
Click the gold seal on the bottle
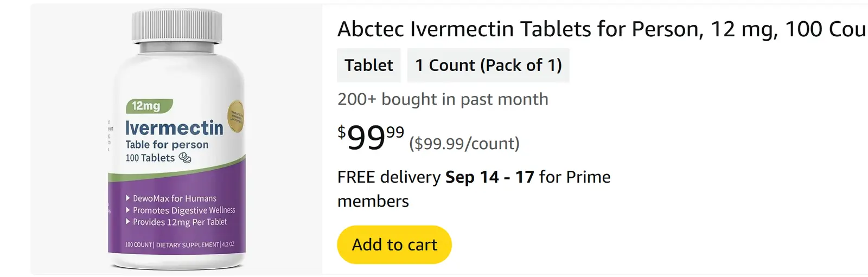235,116
